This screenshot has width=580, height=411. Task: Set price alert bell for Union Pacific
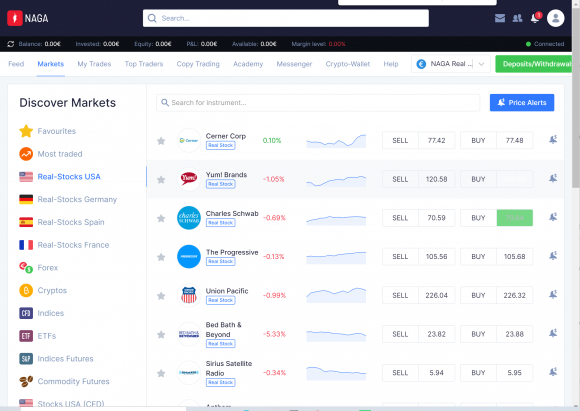pos(553,295)
